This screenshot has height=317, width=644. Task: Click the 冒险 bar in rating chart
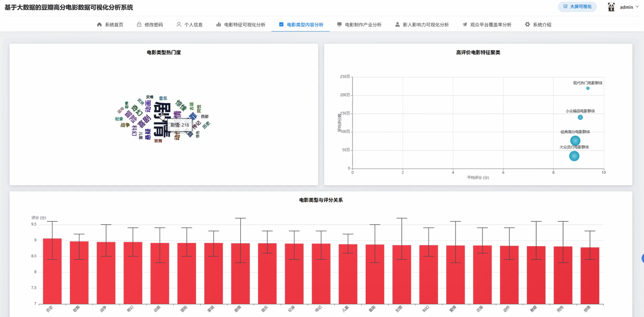pyautogui.click(x=187, y=273)
